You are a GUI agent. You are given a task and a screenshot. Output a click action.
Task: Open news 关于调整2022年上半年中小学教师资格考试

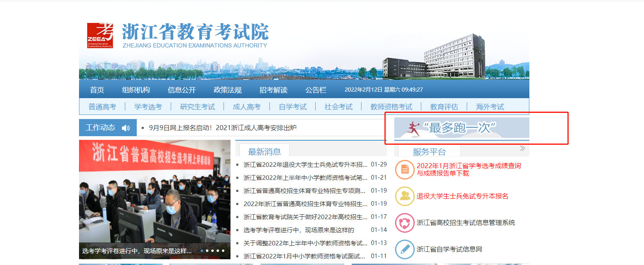(x=305, y=243)
